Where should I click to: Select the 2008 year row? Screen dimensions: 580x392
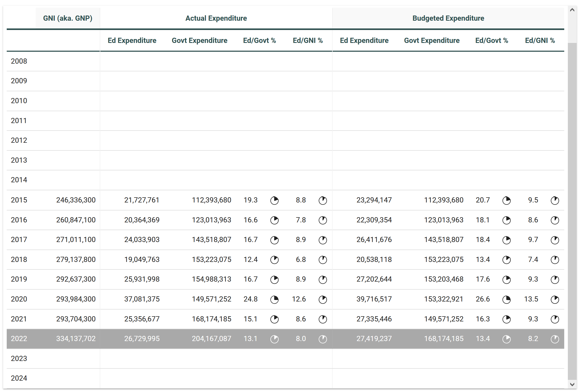[19, 61]
